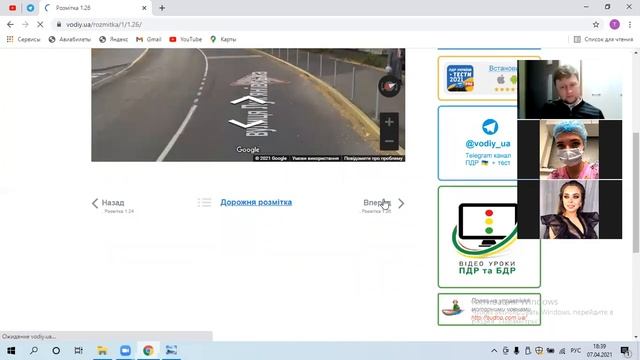Stop loading the current page
Image resolution: width=640 pixels, height=360 pixels.
tap(40, 24)
